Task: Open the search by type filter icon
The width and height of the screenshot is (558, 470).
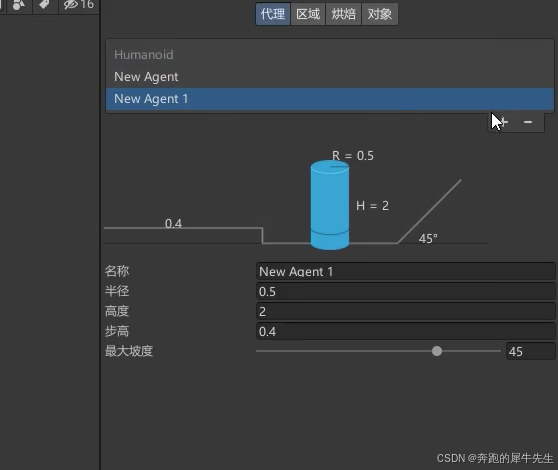Action: click(x=19, y=5)
